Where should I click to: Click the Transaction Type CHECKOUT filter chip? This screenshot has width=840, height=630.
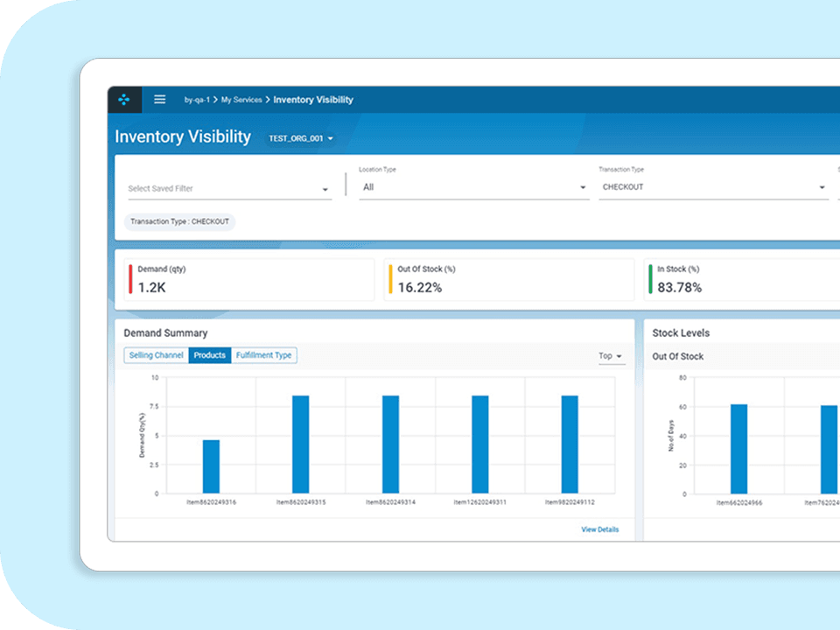click(179, 222)
